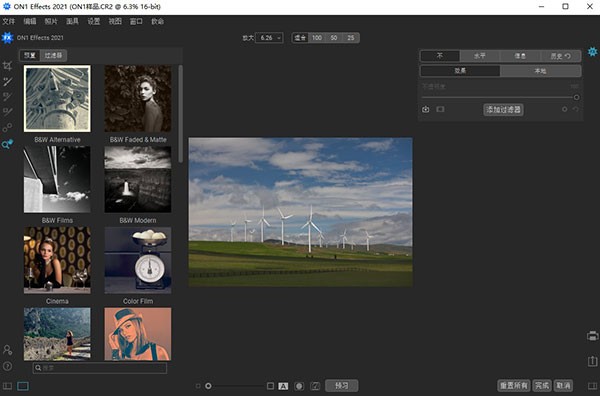Click the reset arrow beside Add Filter
The height and width of the screenshot is (396, 600).
576,109
